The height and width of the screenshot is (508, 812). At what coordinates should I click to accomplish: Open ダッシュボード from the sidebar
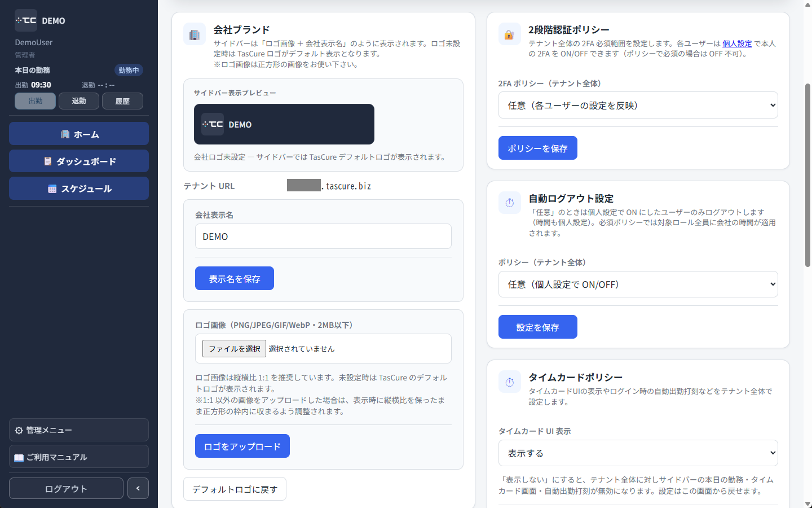[79, 161]
